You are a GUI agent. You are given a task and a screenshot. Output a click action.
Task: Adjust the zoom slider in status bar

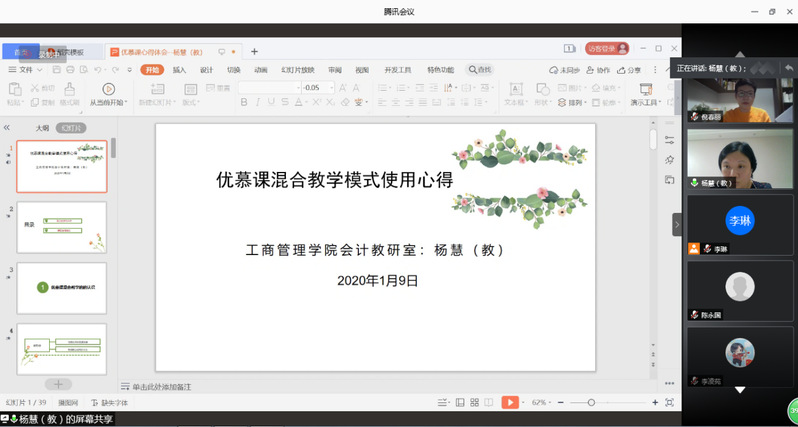[x=591, y=402]
